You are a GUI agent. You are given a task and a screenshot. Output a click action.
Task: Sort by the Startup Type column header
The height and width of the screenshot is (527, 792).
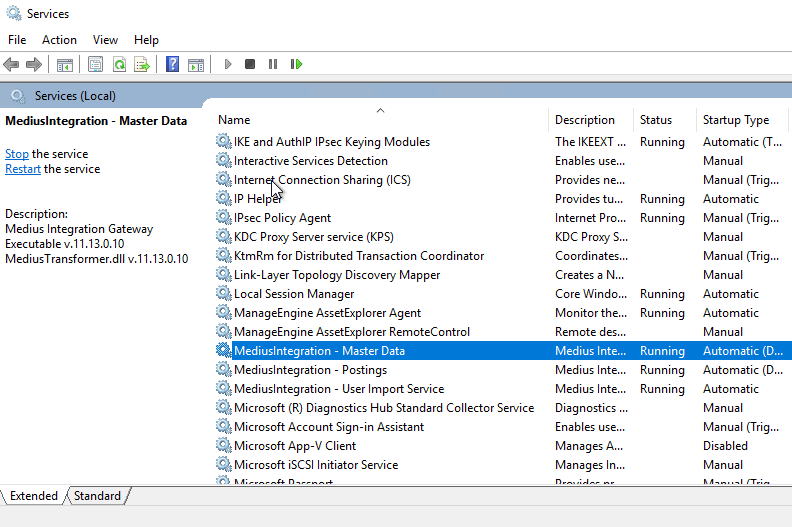click(x=742, y=120)
